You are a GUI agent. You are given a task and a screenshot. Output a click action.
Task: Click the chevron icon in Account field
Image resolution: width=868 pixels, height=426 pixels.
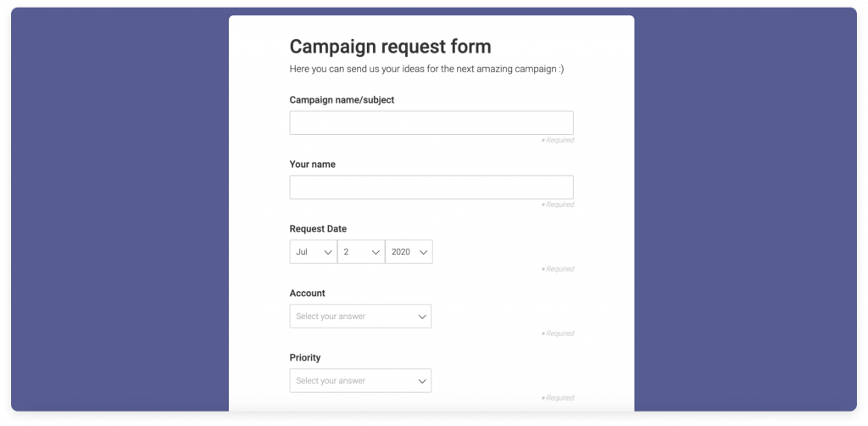pos(422,317)
